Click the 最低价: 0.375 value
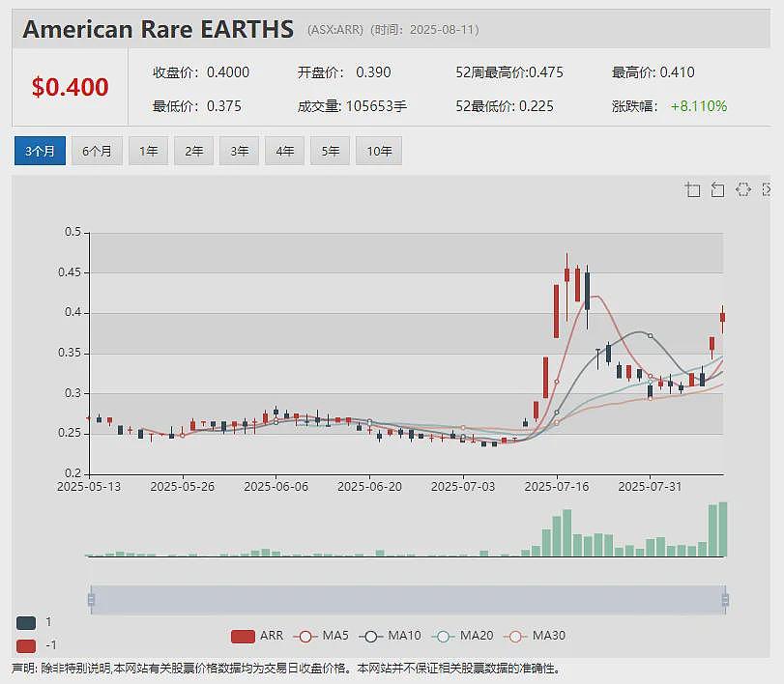The height and width of the screenshot is (684, 784). tap(197, 106)
